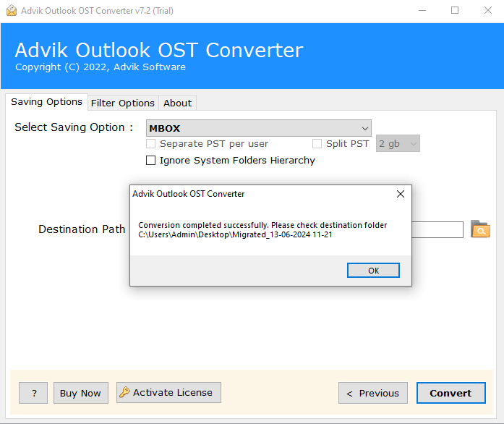The width and height of the screenshot is (504, 424).
Task: Click the Buy Now button
Action: pos(81,393)
